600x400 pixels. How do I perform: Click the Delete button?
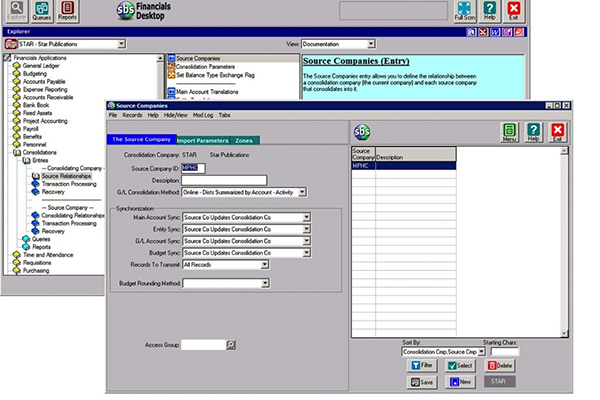500,366
